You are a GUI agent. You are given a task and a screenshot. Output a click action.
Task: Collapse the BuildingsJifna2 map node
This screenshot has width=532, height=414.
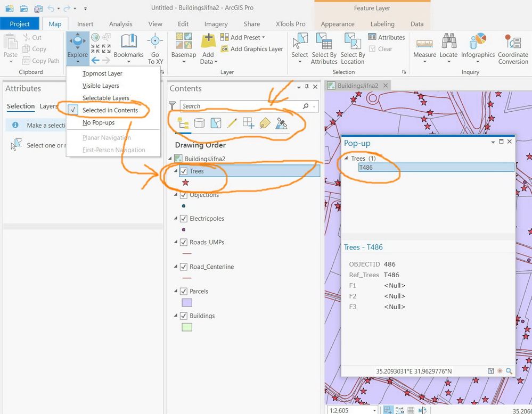click(170, 159)
